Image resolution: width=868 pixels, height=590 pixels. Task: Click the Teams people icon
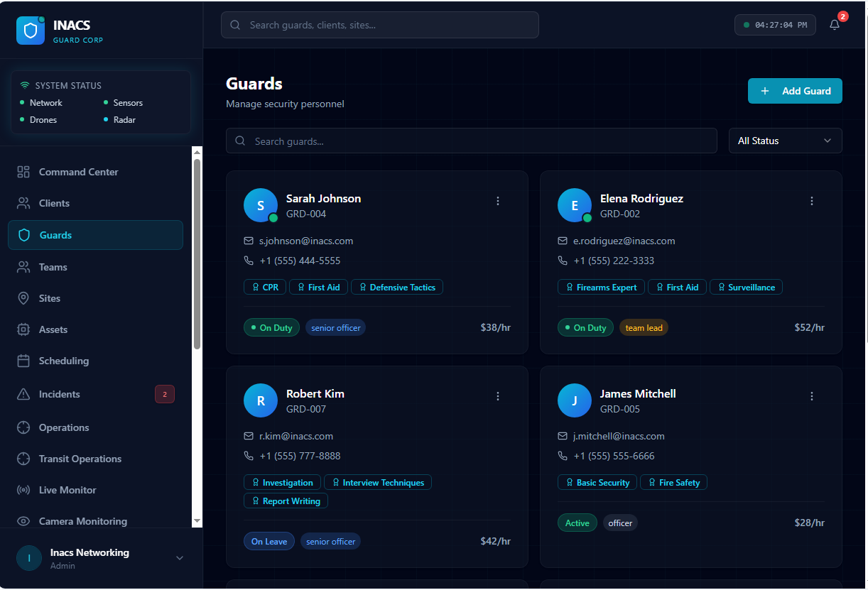click(x=23, y=267)
